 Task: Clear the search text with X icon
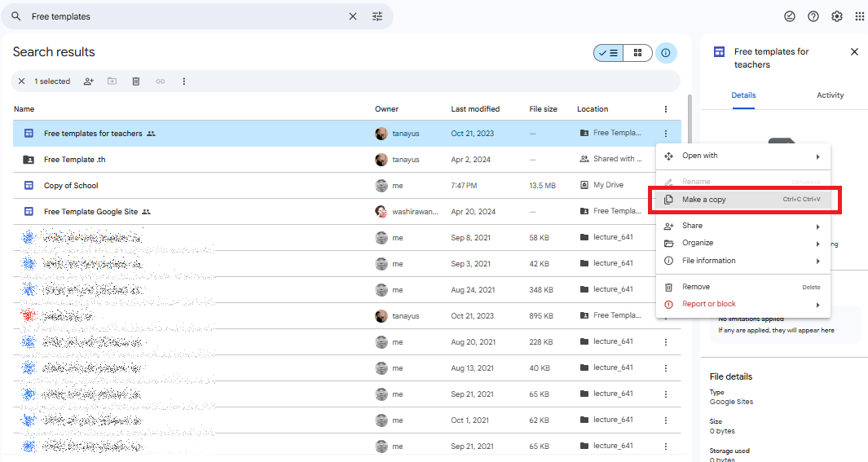[x=353, y=16]
